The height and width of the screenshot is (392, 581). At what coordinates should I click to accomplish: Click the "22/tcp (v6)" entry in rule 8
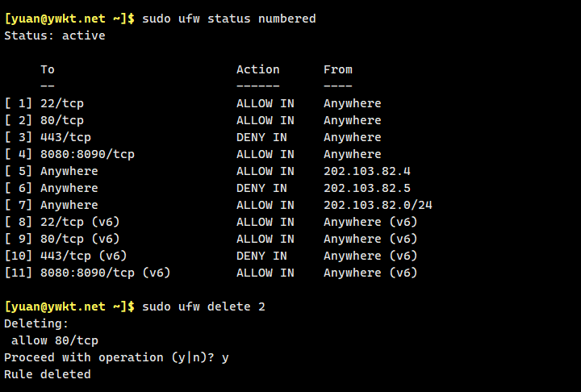point(80,222)
